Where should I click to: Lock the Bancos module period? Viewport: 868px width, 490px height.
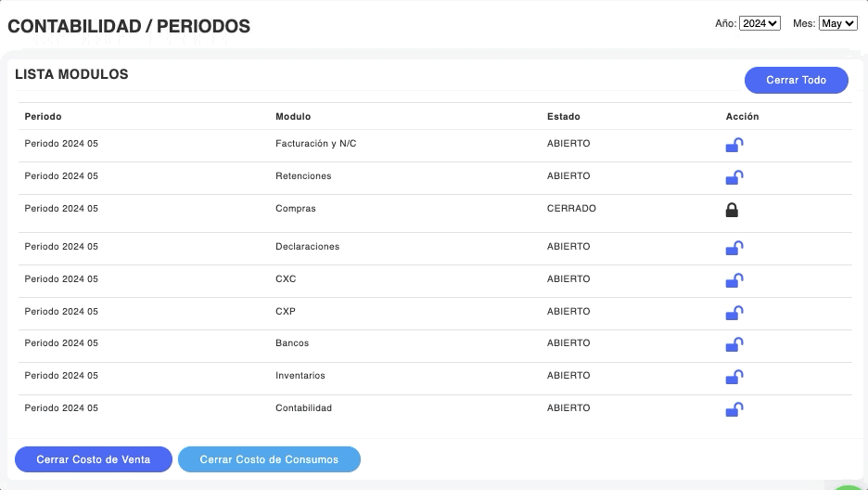(x=734, y=344)
